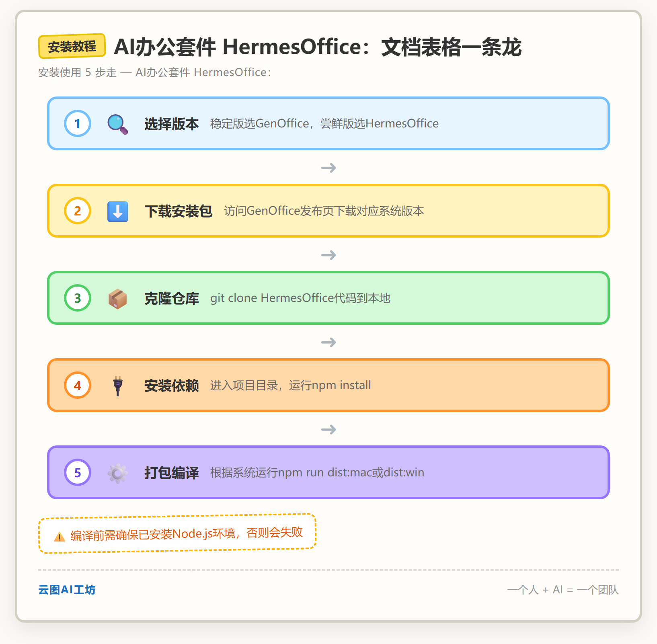657x644 pixels.
Task: Click the electric plug icon
Action: [118, 386]
